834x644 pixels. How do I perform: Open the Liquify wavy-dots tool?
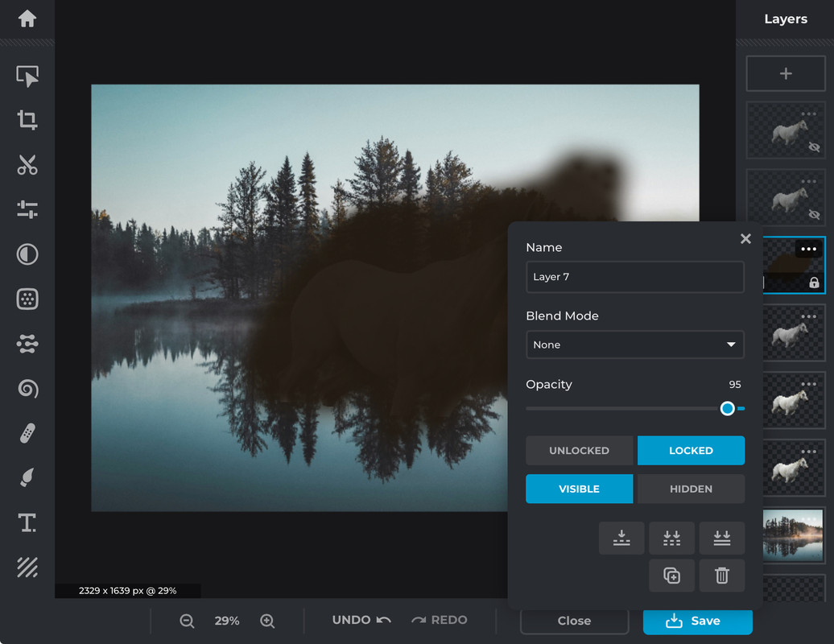click(27, 344)
